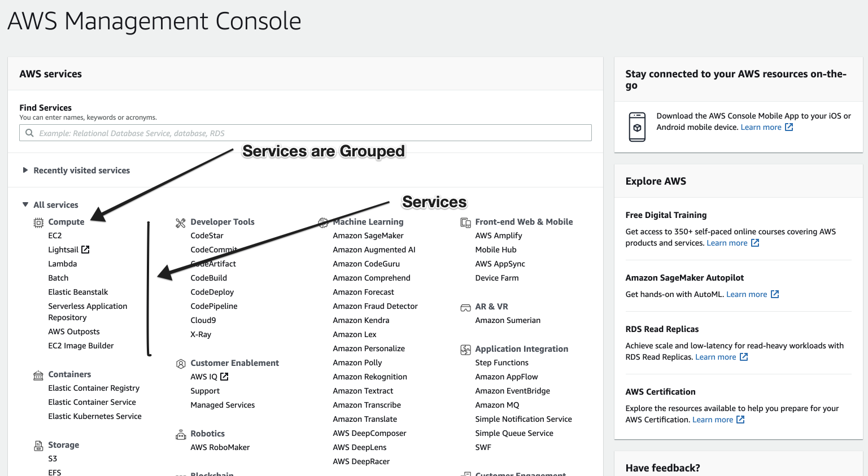Open Amazon EventBridge
The image size is (868, 476).
click(x=513, y=391)
